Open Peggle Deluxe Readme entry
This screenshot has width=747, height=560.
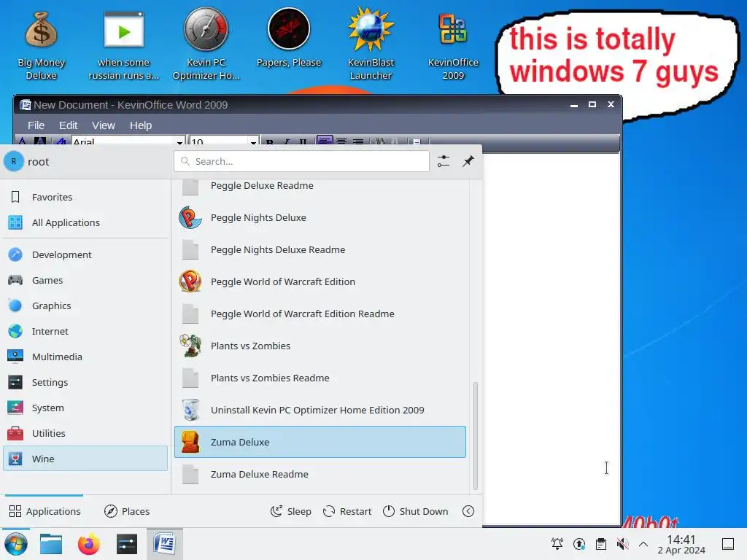[x=320, y=186]
